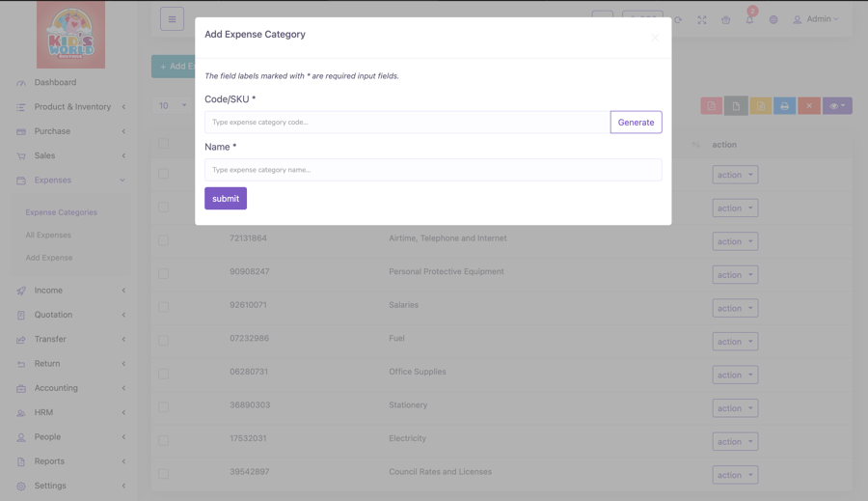Close the Add Expense Category dialog
The image size is (868, 501).
point(655,38)
